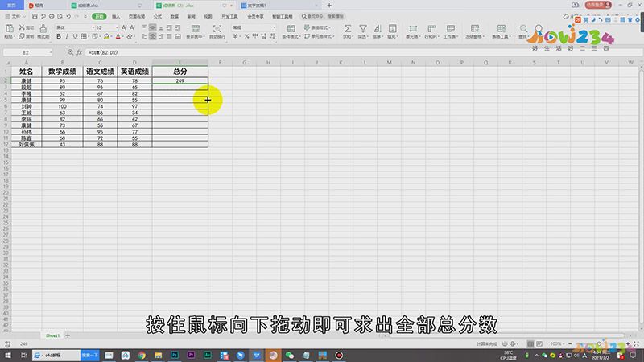Click the Print icon in quick access bar
The image size is (644, 362).
point(52,16)
